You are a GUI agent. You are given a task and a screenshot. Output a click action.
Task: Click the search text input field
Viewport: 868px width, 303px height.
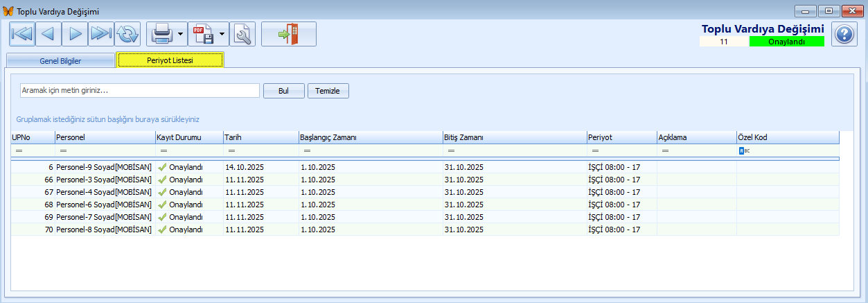139,91
